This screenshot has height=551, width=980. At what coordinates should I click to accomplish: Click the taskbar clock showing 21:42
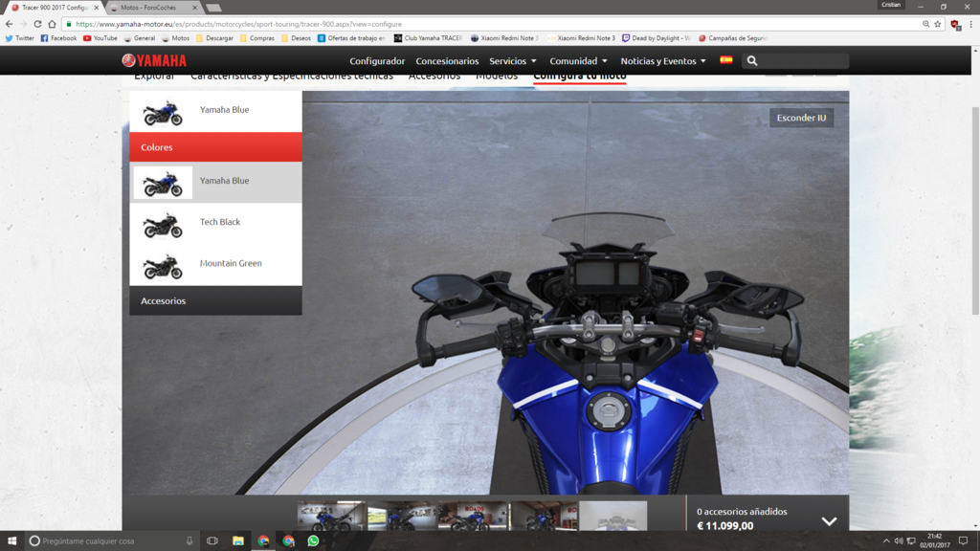(934, 541)
